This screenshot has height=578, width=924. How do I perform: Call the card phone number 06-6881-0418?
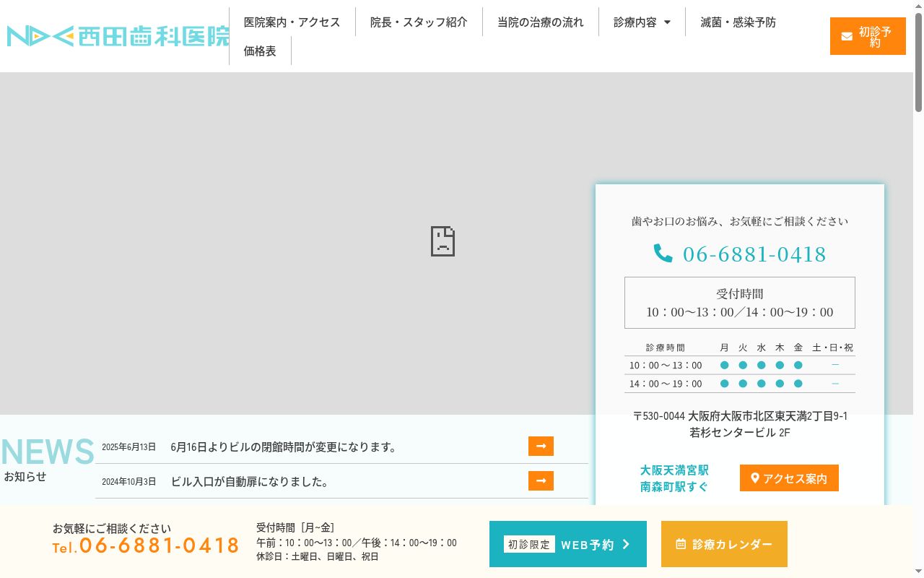tap(754, 254)
